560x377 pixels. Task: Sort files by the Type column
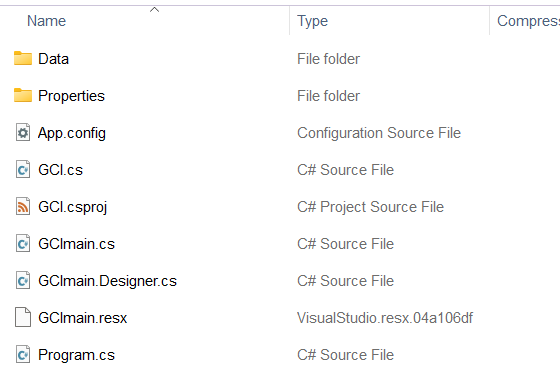click(312, 21)
